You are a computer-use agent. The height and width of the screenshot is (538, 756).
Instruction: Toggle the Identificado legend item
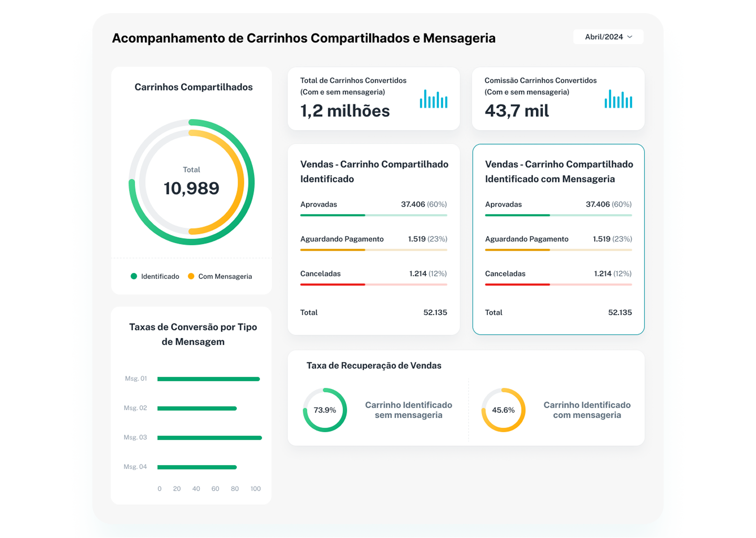(155, 276)
